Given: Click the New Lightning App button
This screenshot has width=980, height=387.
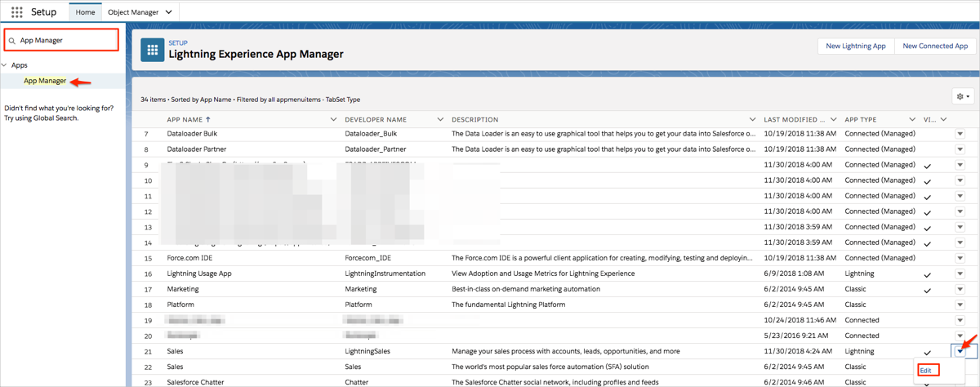Looking at the screenshot, I should (855, 47).
